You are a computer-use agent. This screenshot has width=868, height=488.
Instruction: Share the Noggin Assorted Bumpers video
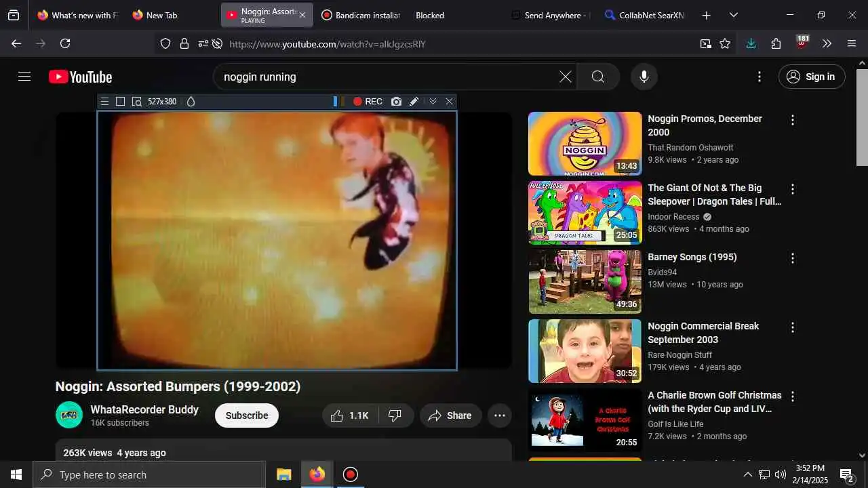(450, 415)
